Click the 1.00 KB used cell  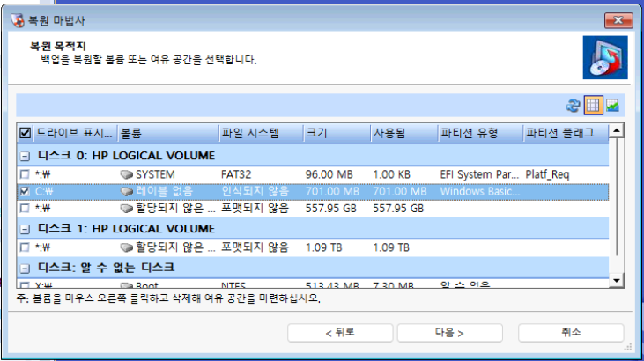(391, 174)
